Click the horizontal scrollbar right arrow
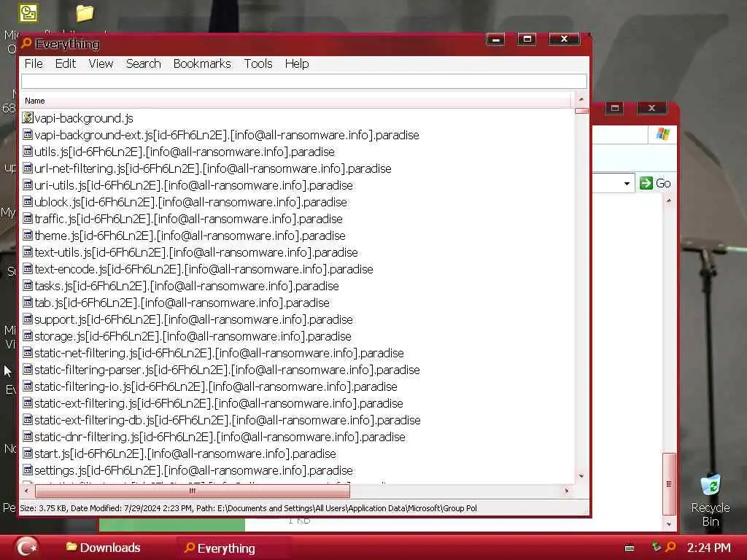 (567, 491)
